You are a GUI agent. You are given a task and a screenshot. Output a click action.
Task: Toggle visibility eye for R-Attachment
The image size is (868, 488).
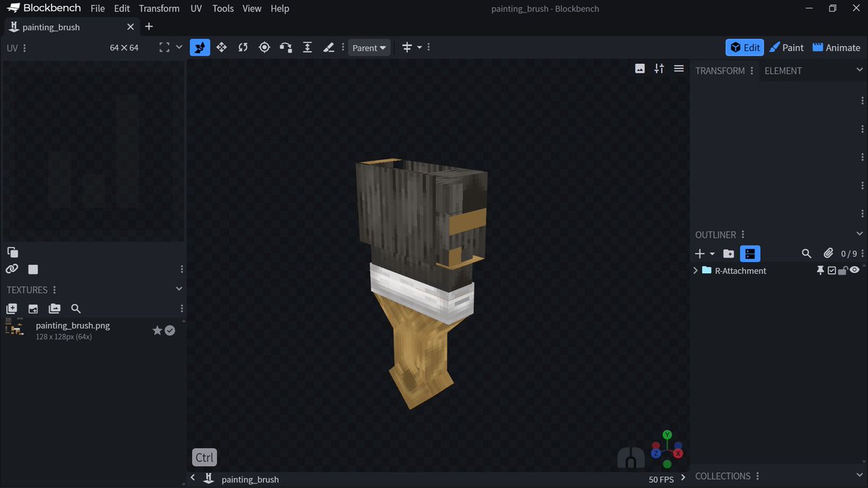tap(855, 270)
